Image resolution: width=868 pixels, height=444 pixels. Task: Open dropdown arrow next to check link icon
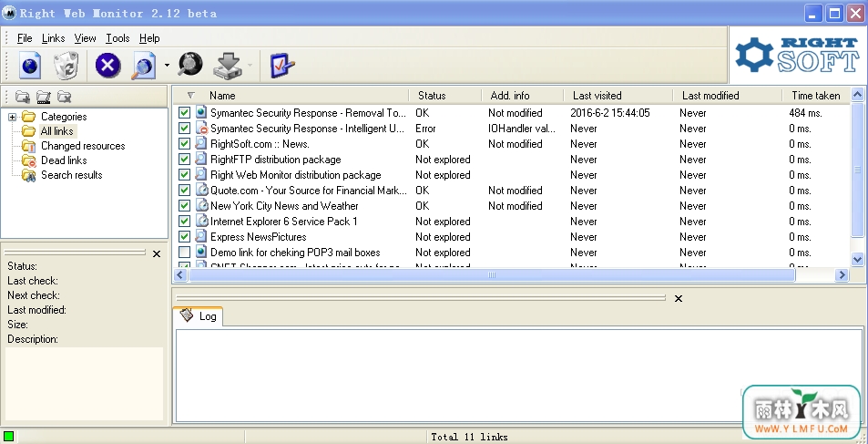pos(167,66)
